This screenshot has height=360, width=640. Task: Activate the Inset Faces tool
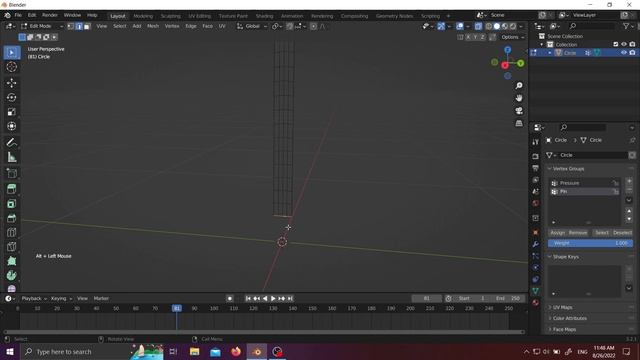click(x=11, y=204)
